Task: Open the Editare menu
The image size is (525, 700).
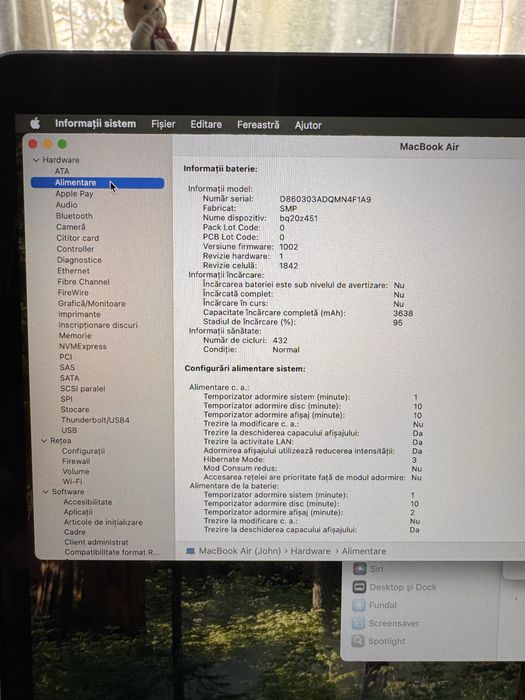Action: tap(206, 125)
